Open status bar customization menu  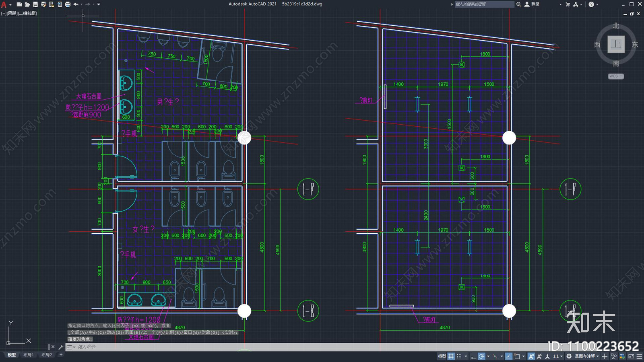639,356
